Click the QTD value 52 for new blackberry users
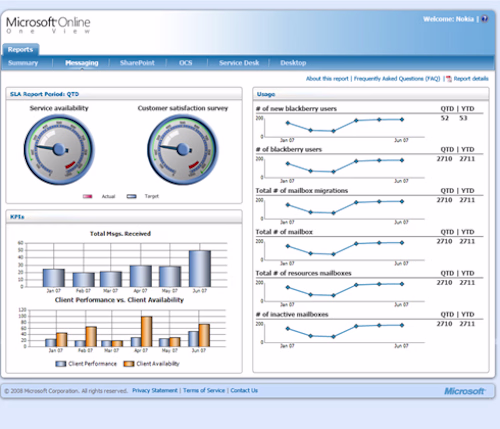Image resolution: width=500 pixels, height=429 pixels. point(445,118)
